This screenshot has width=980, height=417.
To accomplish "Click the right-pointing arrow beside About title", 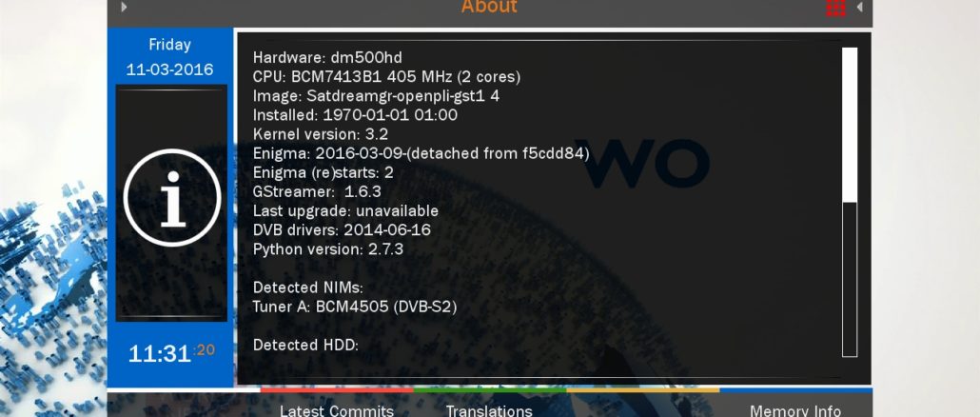I will coord(124,7).
